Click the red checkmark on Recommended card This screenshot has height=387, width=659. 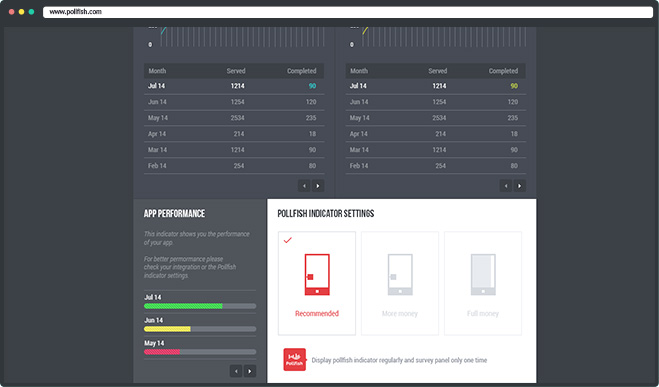[287, 240]
